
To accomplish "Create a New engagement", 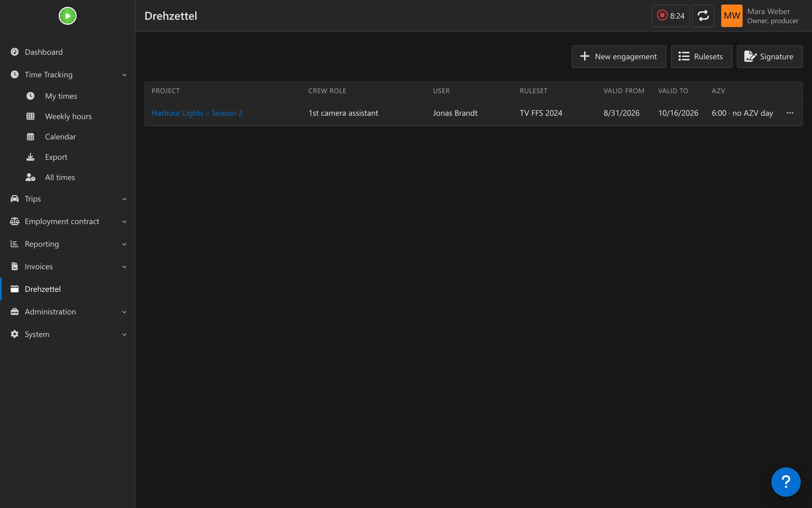I will tap(619, 56).
